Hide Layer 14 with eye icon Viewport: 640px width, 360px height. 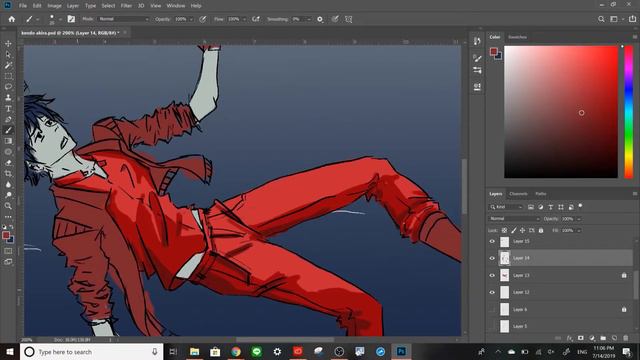pyautogui.click(x=492, y=258)
